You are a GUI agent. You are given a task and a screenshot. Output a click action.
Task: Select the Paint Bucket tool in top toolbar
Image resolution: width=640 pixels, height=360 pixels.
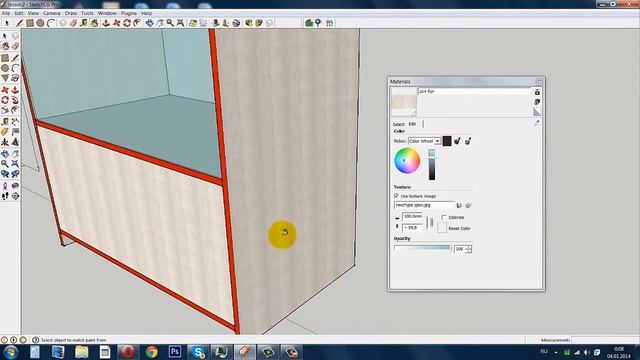94,23
